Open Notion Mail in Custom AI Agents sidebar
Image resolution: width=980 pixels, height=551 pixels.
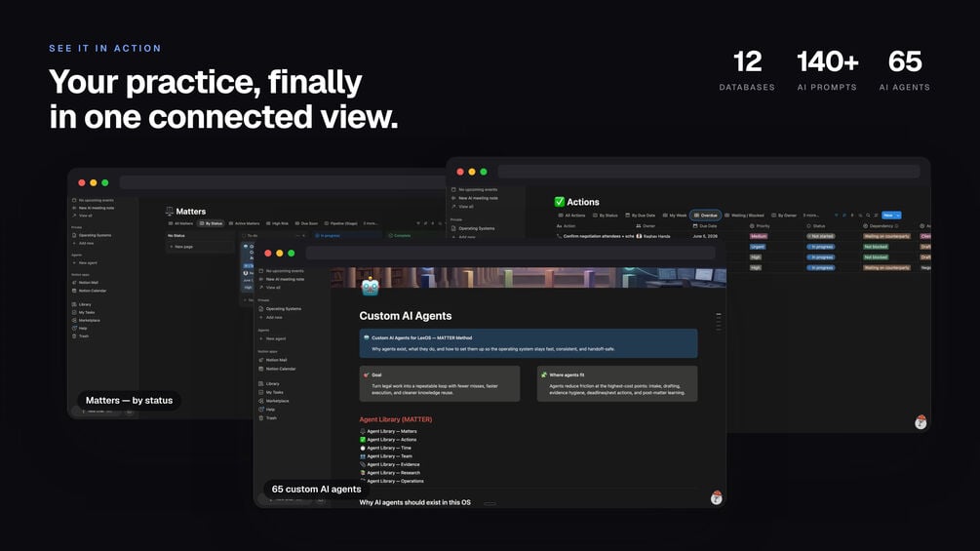coord(273,360)
